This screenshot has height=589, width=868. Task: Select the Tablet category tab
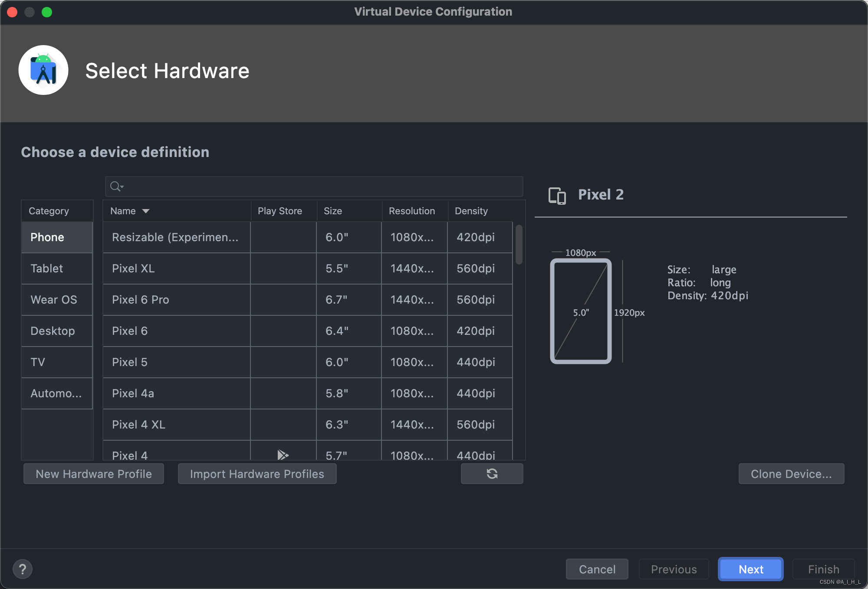click(47, 268)
